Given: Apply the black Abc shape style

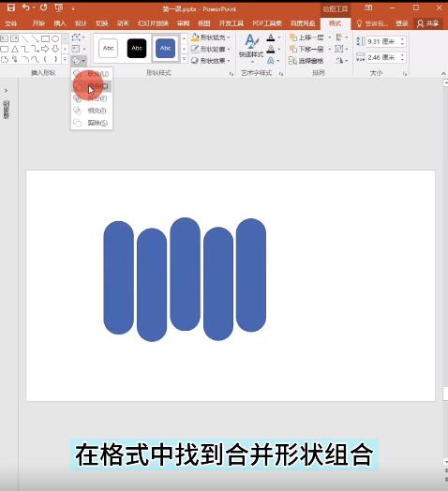Looking at the screenshot, I should 137,48.
